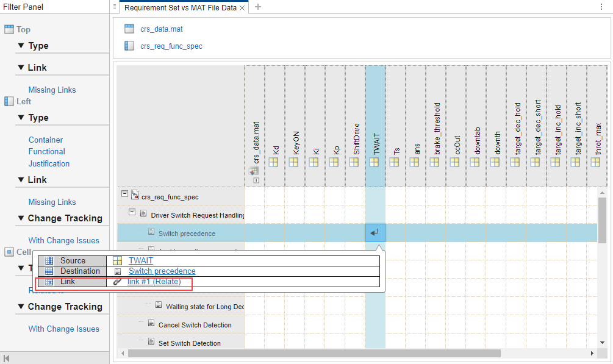
Task: Click the collapse panel icon at bottom left
Action: click(7, 358)
